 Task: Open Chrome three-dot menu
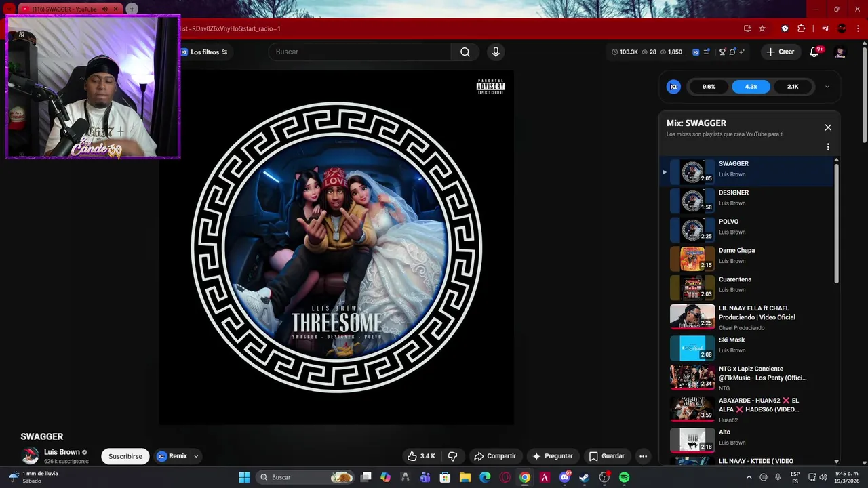[x=858, y=28]
